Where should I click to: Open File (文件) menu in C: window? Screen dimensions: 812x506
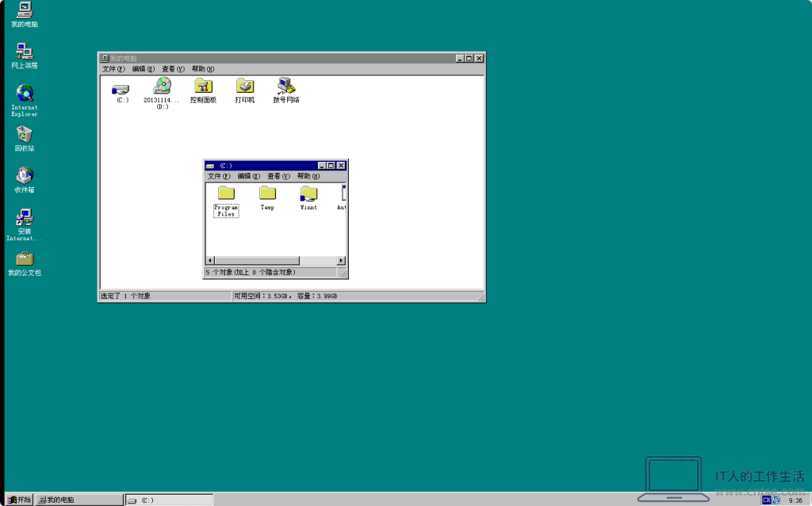[219, 176]
